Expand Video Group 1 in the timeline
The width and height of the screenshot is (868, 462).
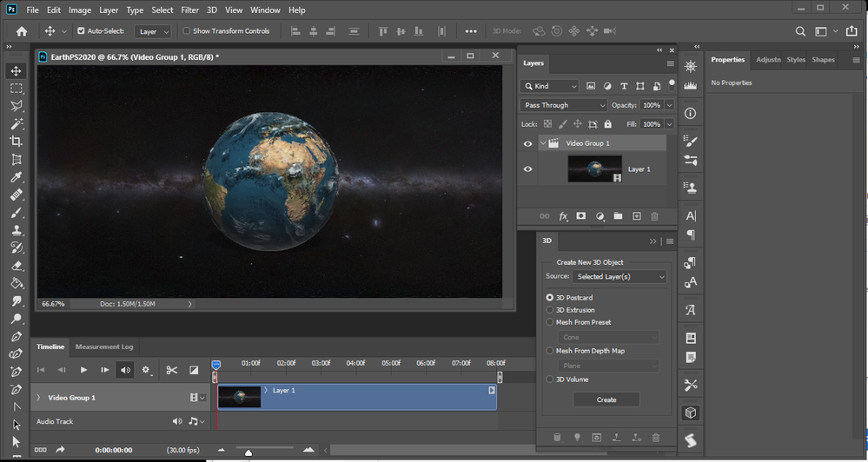(38, 398)
